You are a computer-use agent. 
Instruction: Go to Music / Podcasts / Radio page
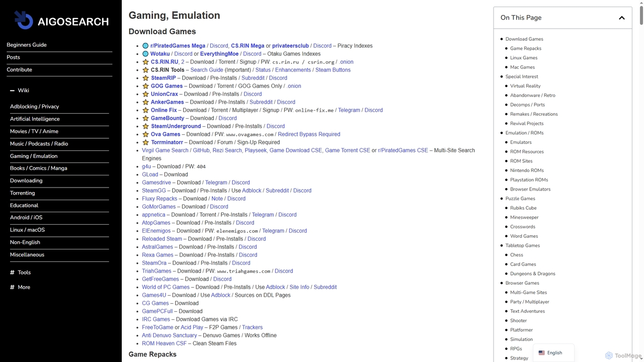tap(39, 144)
